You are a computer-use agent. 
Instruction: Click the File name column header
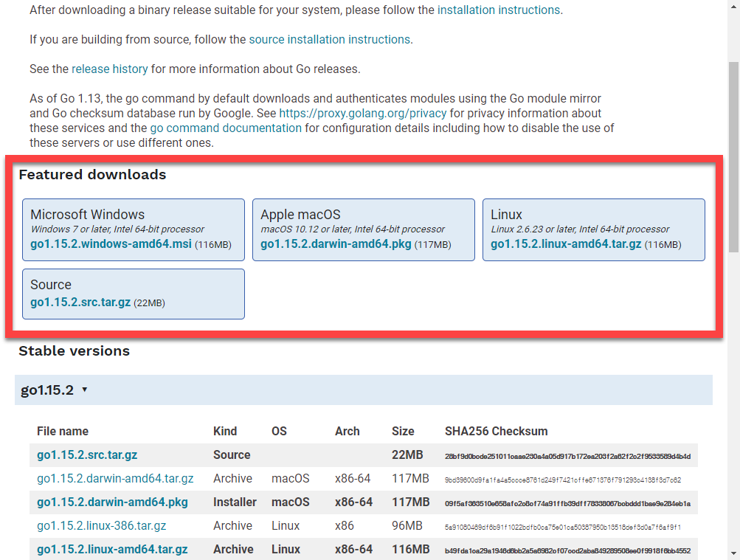62,431
